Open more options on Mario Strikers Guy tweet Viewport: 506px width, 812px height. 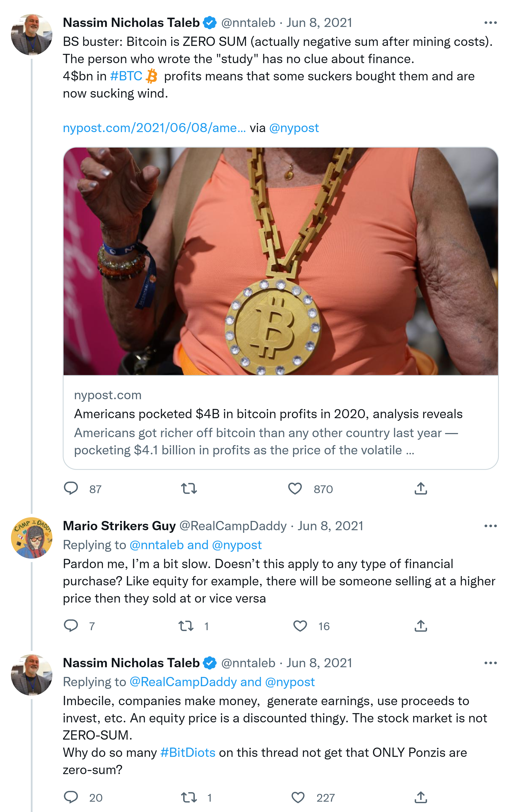tap(490, 526)
